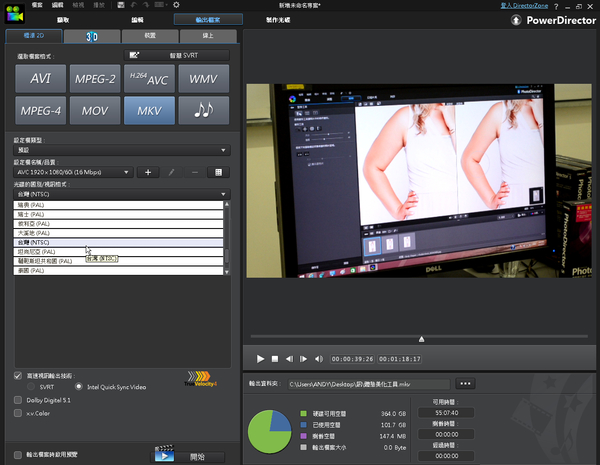This screenshot has width=600, height=465.
Task: Expand the 設定檔類型 dropdown
Action: 120,150
